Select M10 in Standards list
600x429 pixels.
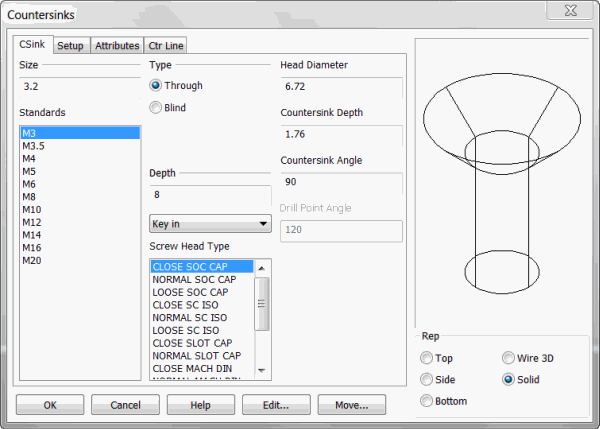coord(80,210)
